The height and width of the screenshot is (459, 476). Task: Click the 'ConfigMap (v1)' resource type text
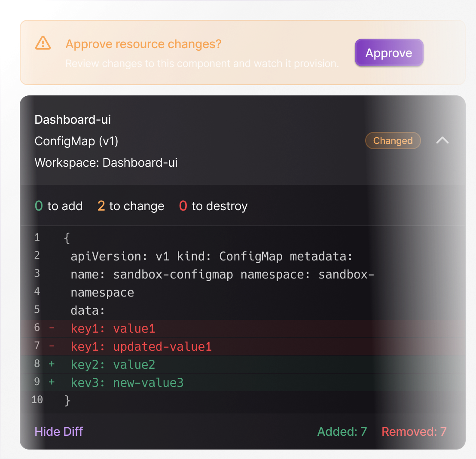pyautogui.click(x=76, y=141)
